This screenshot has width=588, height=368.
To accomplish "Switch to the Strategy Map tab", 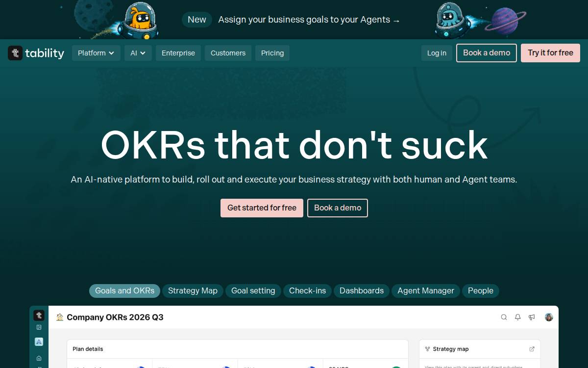I will [193, 291].
